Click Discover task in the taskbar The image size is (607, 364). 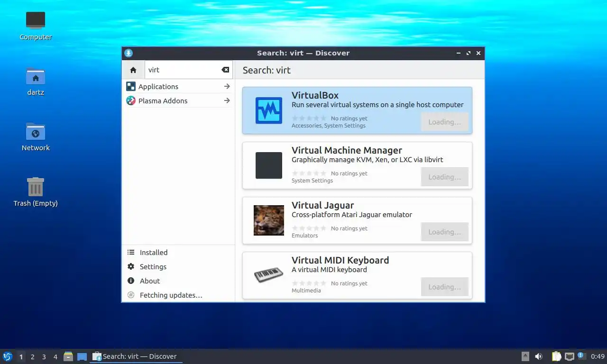[x=136, y=356]
